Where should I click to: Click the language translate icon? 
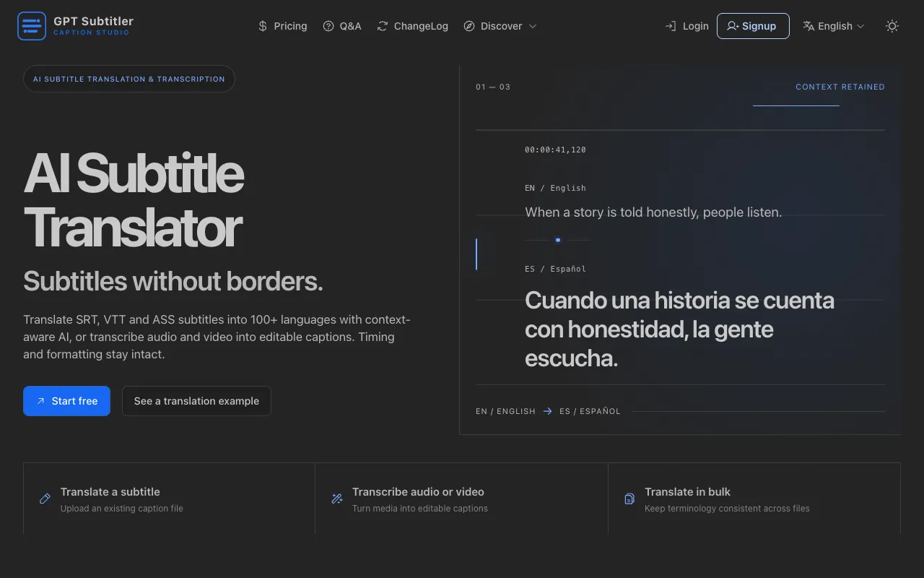(808, 26)
